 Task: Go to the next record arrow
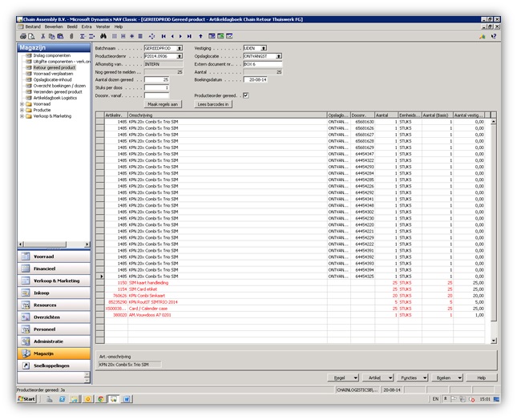[x=180, y=36]
